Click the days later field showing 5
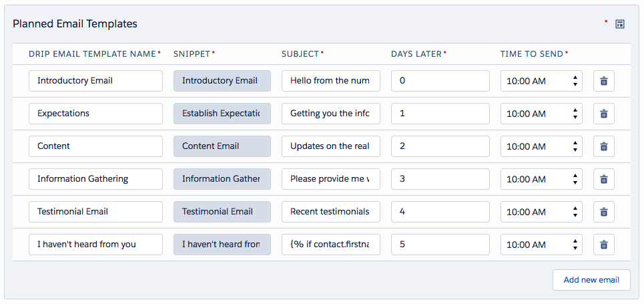This screenshot has width=644, height=304. coord(440,245)
